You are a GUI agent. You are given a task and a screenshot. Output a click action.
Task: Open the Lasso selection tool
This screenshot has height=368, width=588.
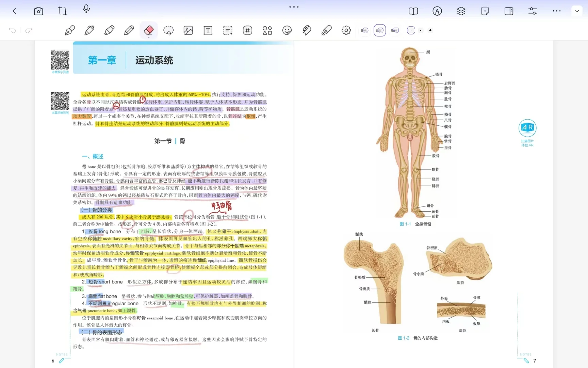point(169,30)
